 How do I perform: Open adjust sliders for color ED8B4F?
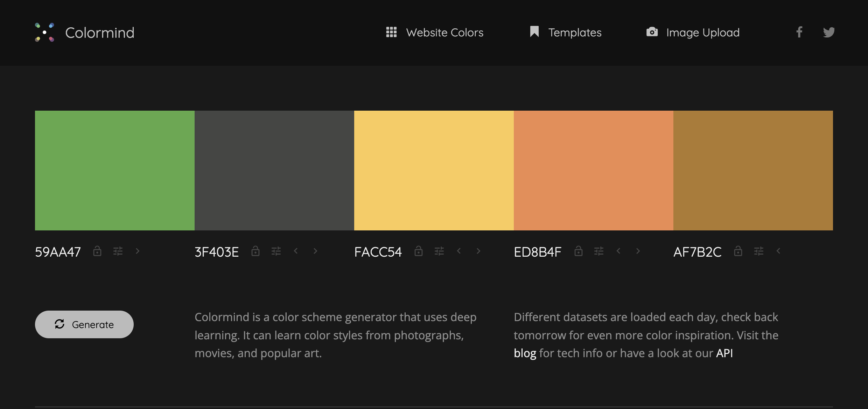(x=599, y=251)
